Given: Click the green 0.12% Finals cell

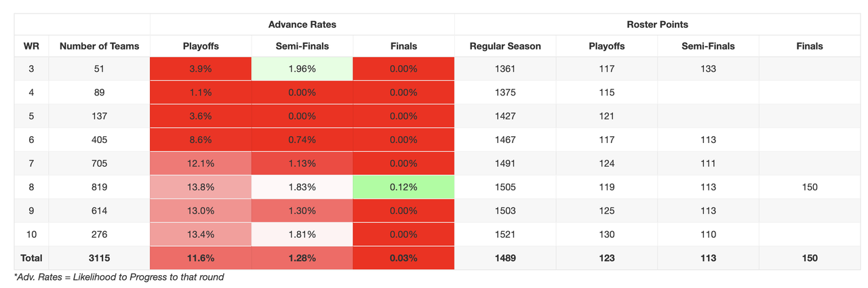Looking at the screenshot, I should tap(403, 187).
